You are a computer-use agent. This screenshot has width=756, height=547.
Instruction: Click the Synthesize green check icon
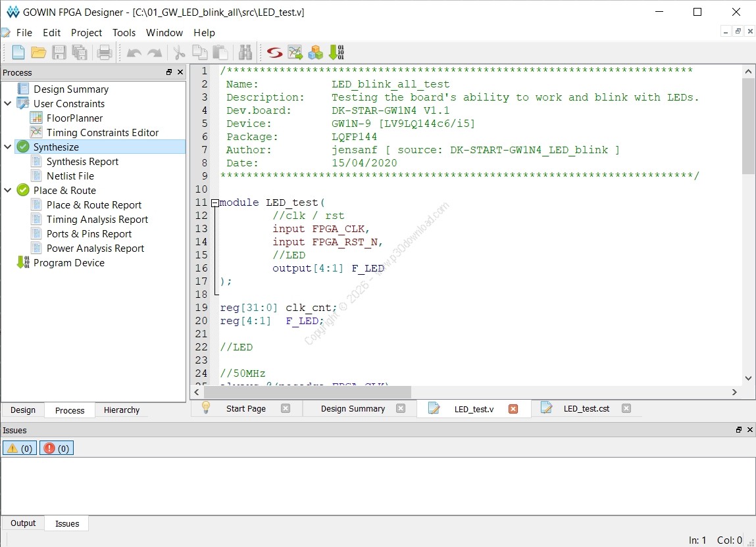click(x=22, y=147)
